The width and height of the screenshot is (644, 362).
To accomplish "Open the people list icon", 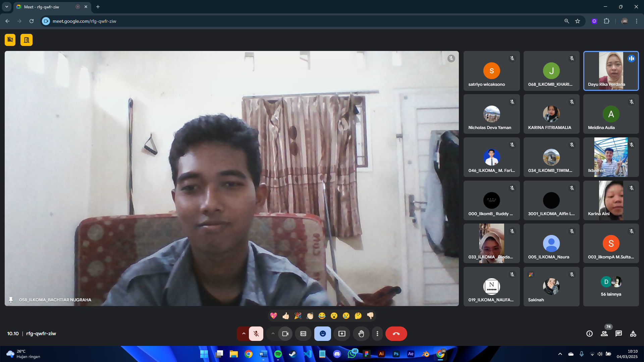I will 604,334.
